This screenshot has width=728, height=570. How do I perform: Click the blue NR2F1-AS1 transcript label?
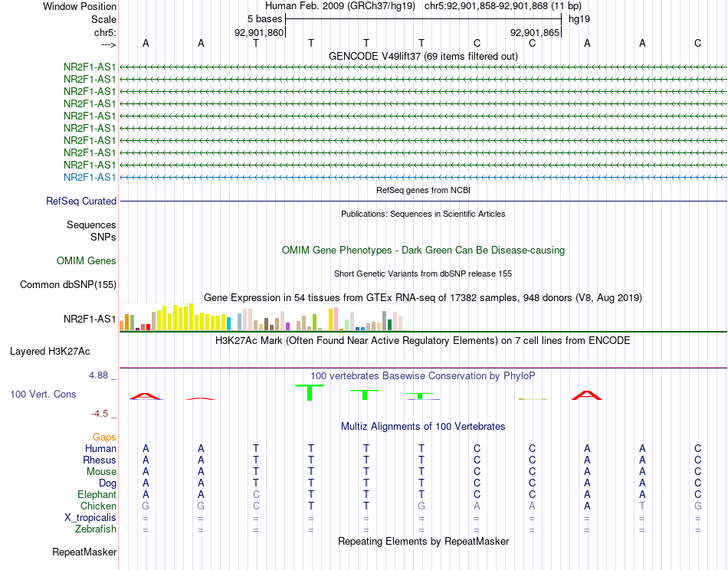point(90,177)
